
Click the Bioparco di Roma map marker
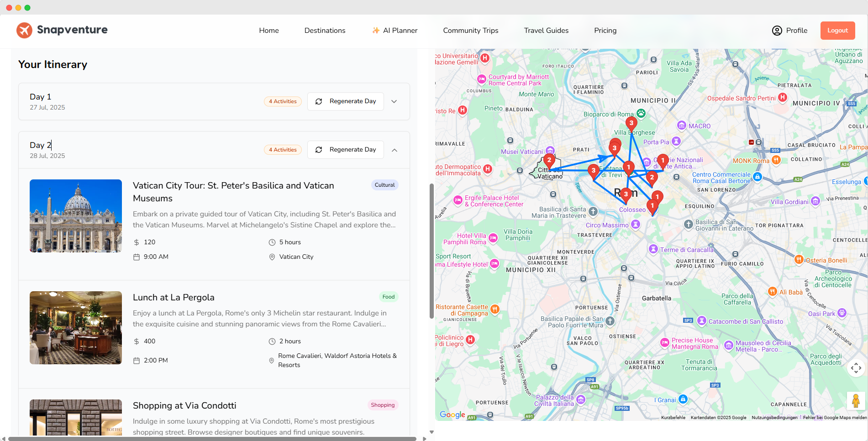[641, 113]
